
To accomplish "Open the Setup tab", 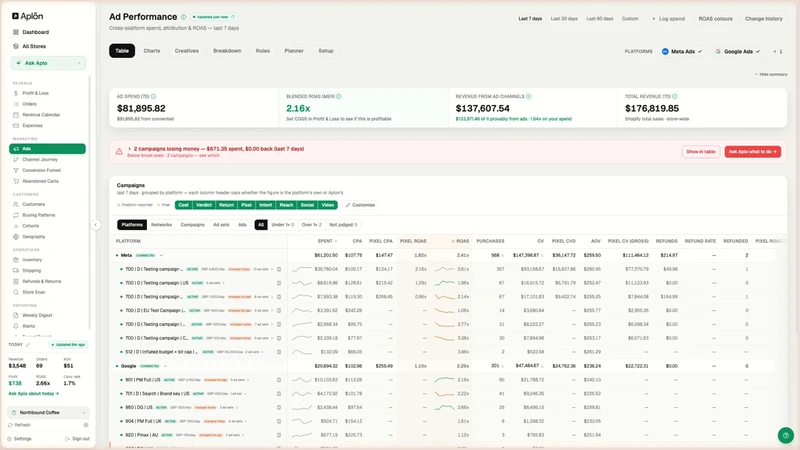I will (x=326, y=51).
